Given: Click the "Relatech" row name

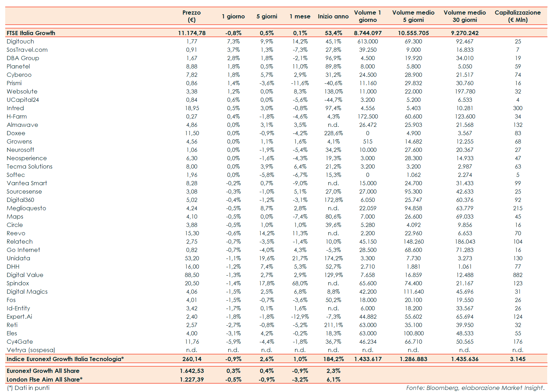Looking at the screenshot, I should tap(20, 242).
